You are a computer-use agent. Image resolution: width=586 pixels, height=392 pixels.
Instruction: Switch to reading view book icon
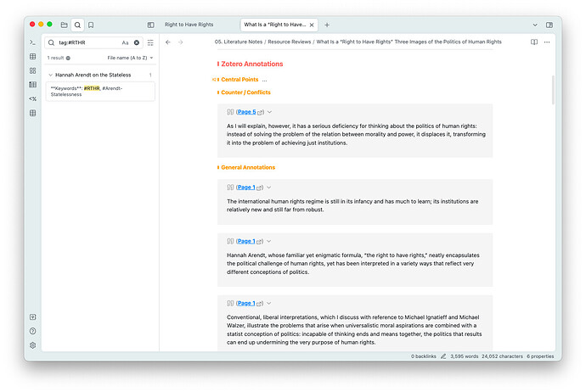(534, 42)
